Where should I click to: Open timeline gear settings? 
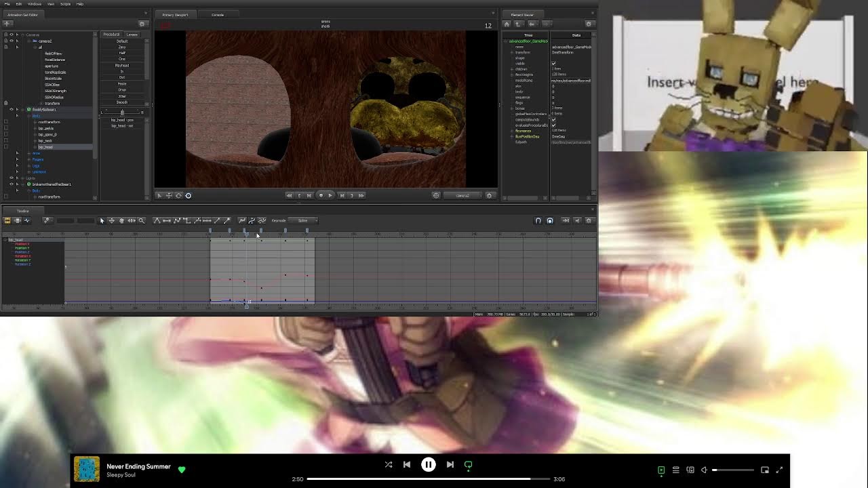(589, 220)
